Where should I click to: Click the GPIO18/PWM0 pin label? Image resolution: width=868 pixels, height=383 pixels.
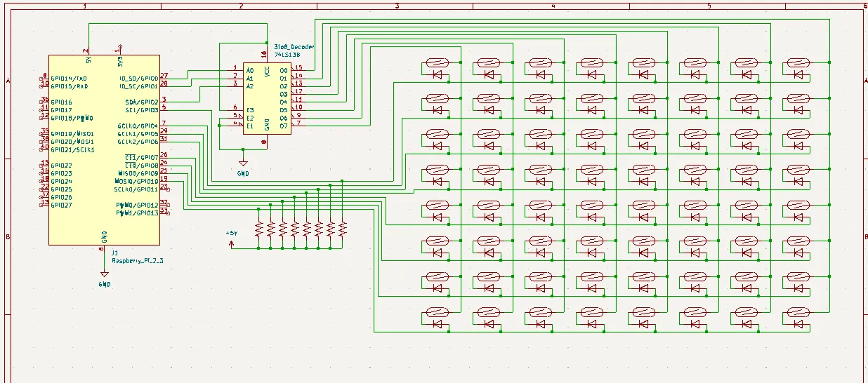pos(72,118)
